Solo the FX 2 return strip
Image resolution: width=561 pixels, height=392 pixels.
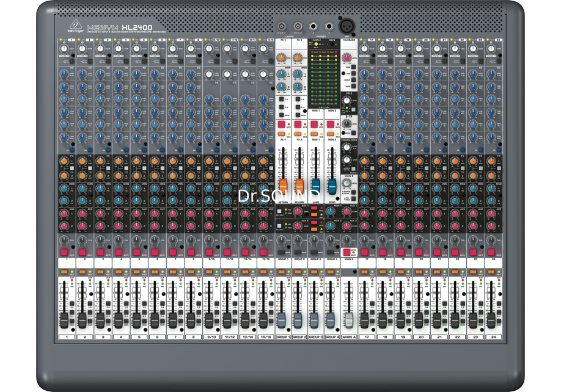pos(298,134)
